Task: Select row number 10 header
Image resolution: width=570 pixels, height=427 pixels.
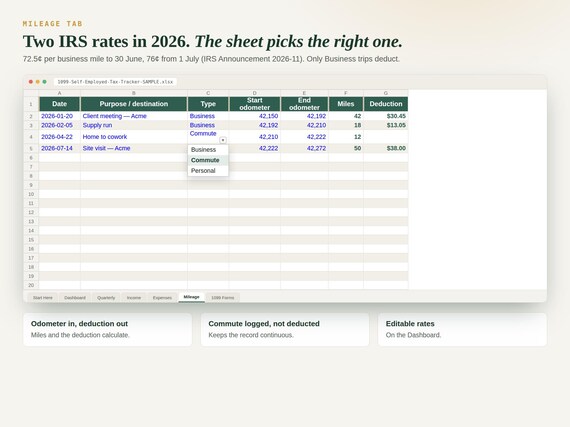Action: 31,194
